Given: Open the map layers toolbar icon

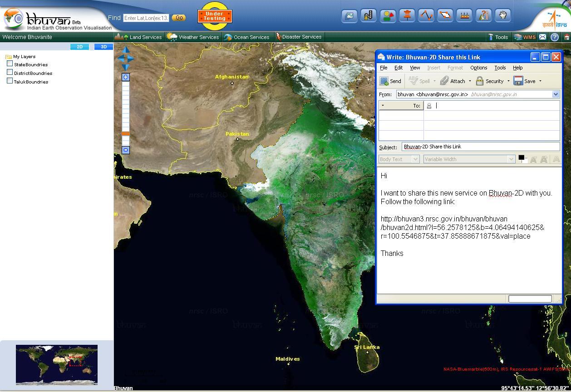Looking at the screenshot, I should [349, 16].
